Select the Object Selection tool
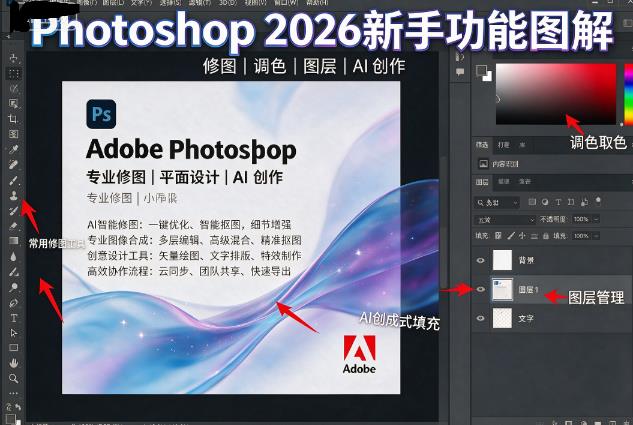Image resolution: width=633 pixels, height=425 pixels. click(x=14, y=104)
